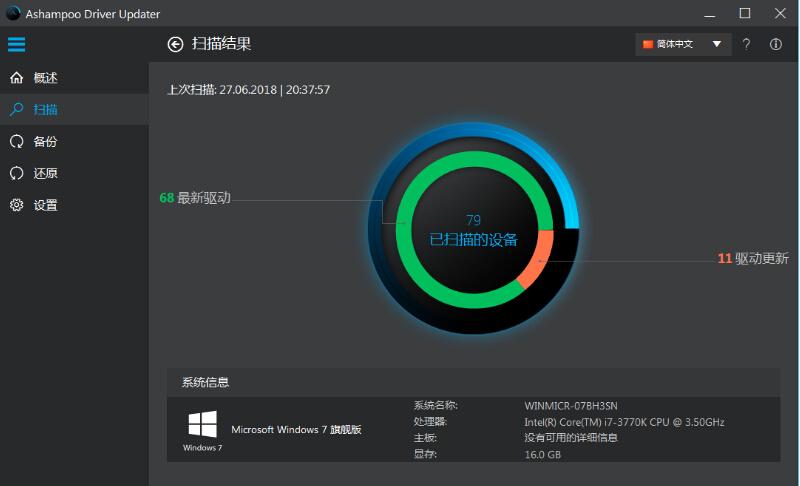Click the 还原 restore icon

point(16,173)
